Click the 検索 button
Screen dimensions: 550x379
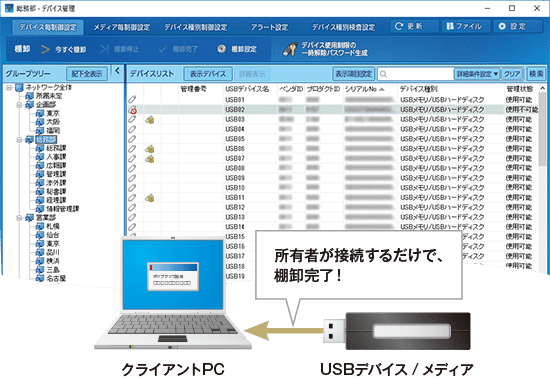point(536,74)
